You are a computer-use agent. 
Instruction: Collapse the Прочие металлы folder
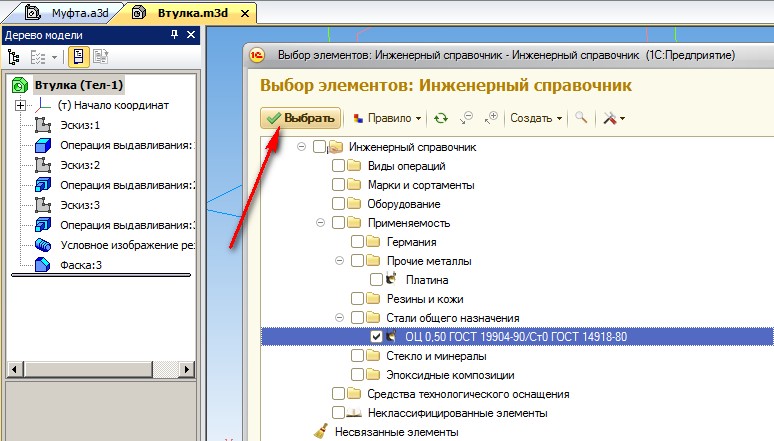point(339,261)
